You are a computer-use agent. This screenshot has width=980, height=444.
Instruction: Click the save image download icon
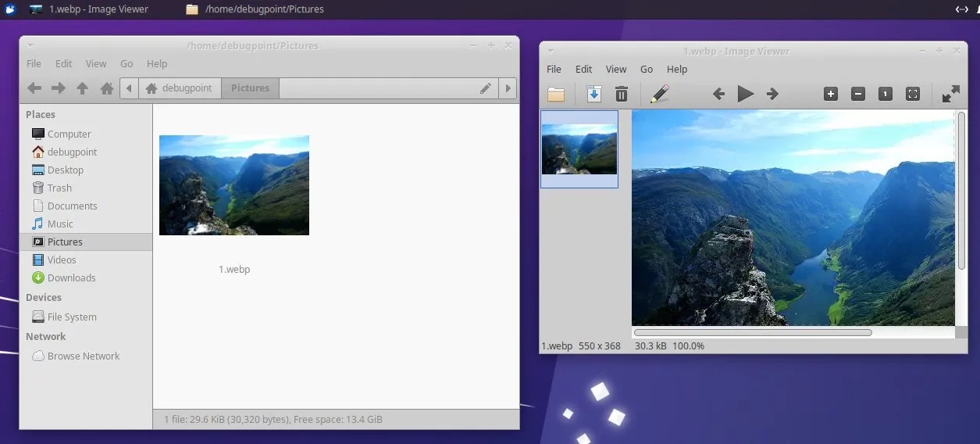pos(593,95)
